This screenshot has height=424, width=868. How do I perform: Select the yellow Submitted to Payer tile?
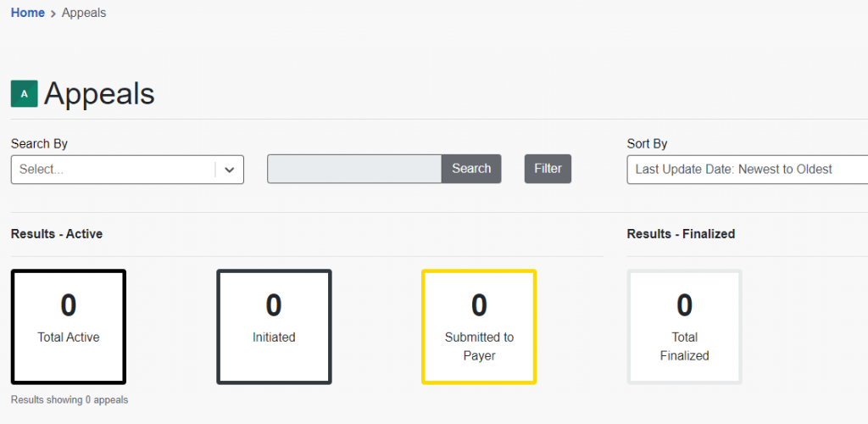point(480,326)
